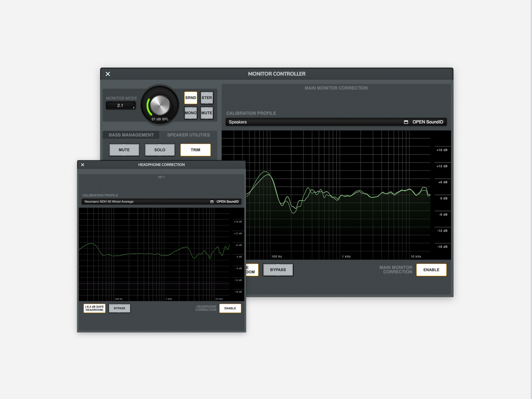
Task: Enable headphone correction
Action: (230, 308)
